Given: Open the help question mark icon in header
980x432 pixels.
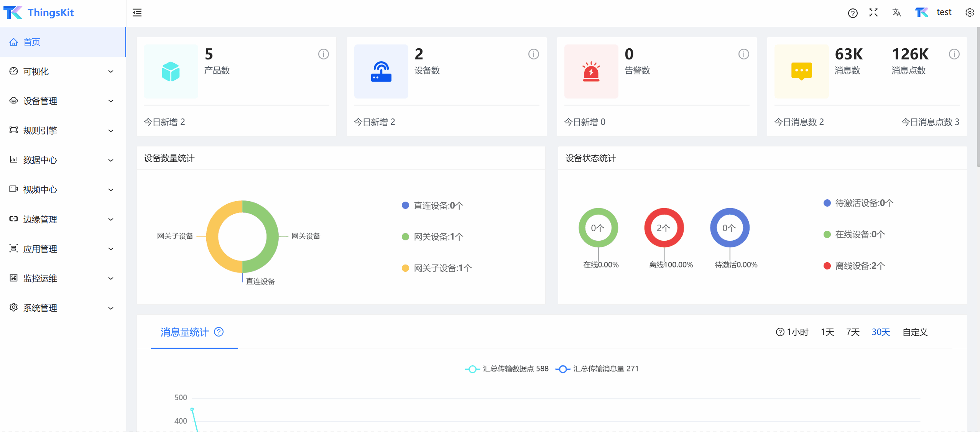Looking at the screenshot, I should pos(852,13).
